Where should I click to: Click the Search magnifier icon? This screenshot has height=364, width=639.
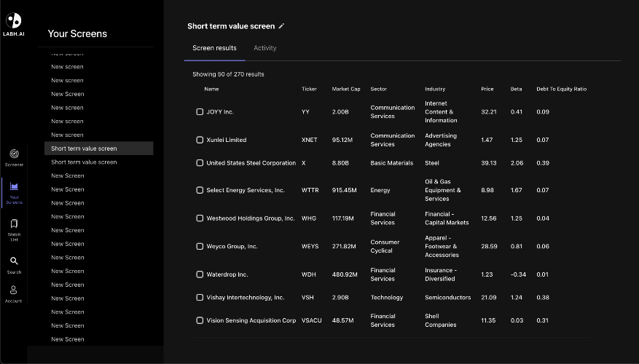(x=14, y=261)
